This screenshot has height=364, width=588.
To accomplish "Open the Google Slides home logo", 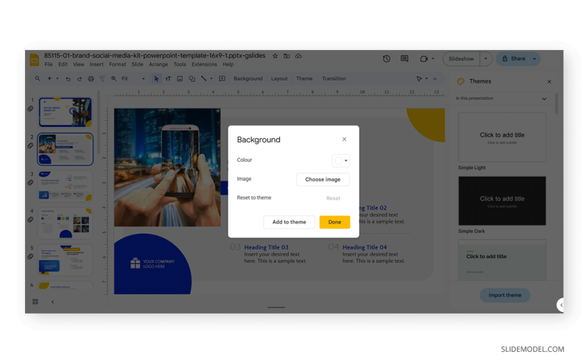I will 34,60.
